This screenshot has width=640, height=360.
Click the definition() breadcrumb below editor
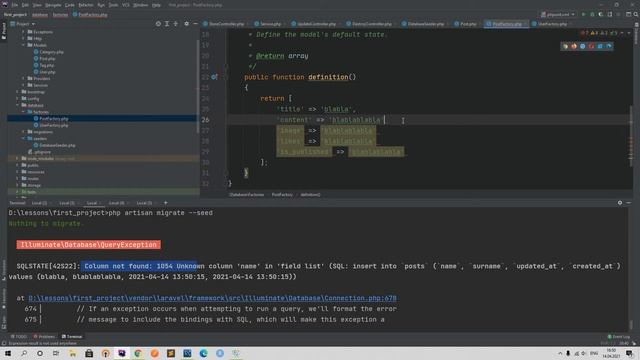tap(310, 195)
